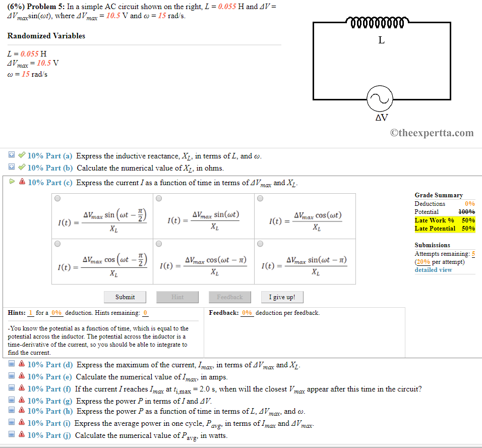The width and height of the screenshot is (482, 448).
Task: Select the sin(ωt − π/2) current answer
Action: pyautogui.click(x=57, y=198)
